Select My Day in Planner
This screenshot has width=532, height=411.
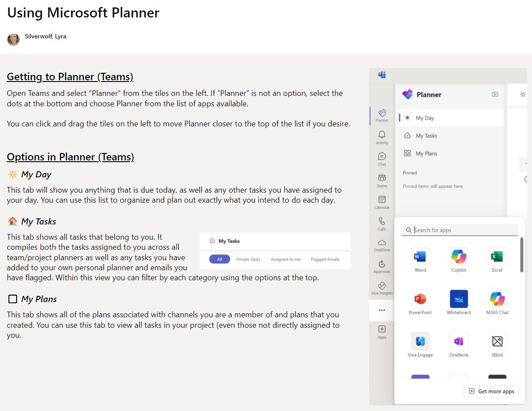coord(451,118)
